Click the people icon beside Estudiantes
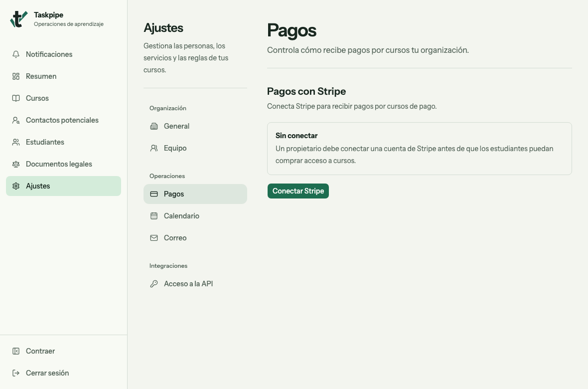Image resolution: width=588 pixels, height=389 pixels. [16, 142]
